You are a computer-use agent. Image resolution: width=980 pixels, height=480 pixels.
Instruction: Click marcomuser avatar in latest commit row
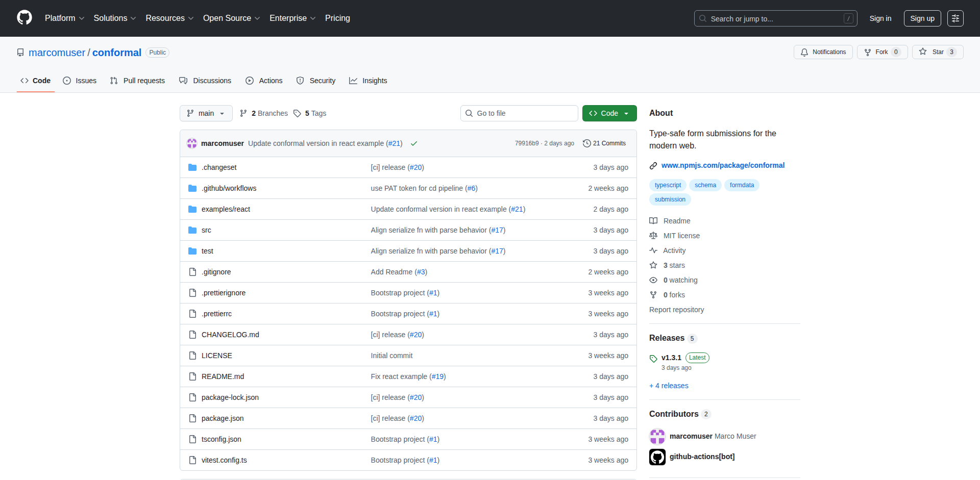192,143
